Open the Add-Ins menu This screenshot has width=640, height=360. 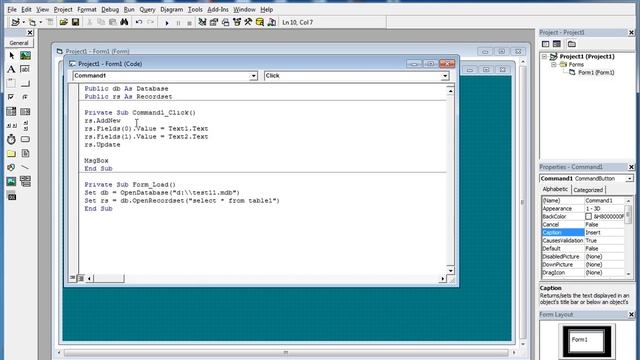tap(218, 9)
